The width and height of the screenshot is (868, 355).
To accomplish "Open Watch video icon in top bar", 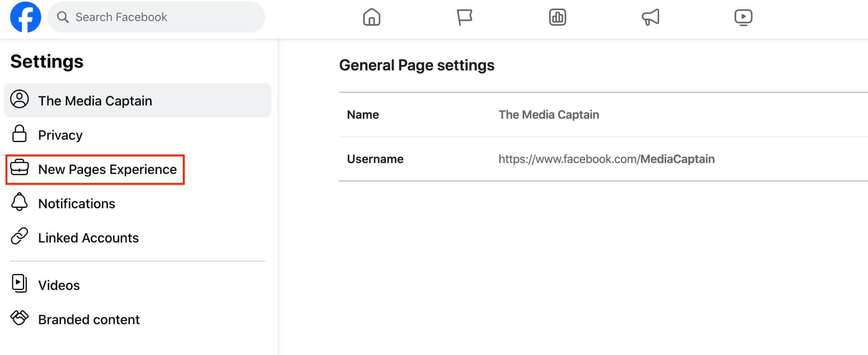I will tap(743, 17).
